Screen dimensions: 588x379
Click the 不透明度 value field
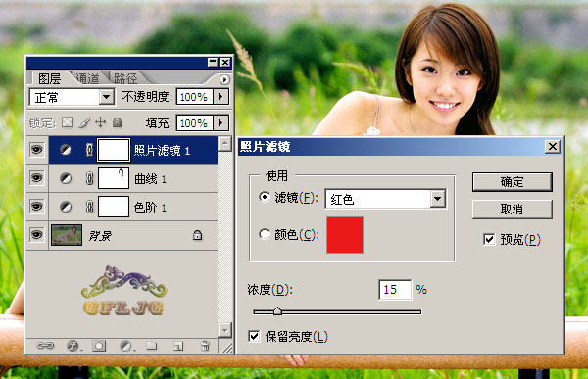195,97
